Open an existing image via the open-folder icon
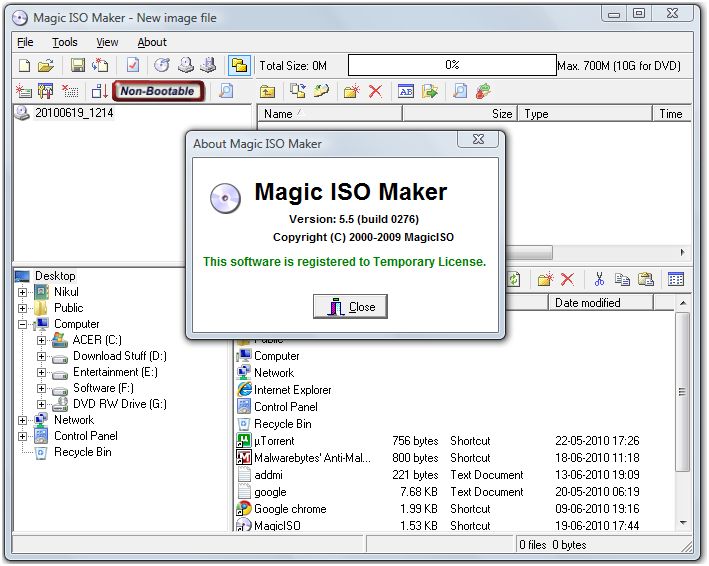Screen dimensions: 709x566 tap(46, 66)
